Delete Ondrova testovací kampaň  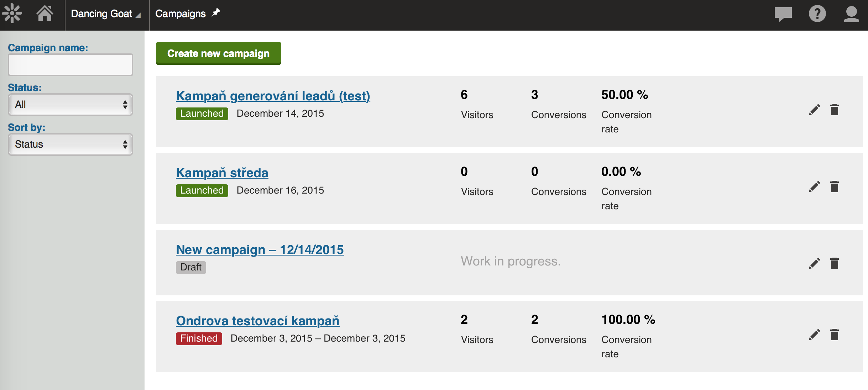point(835,335)
